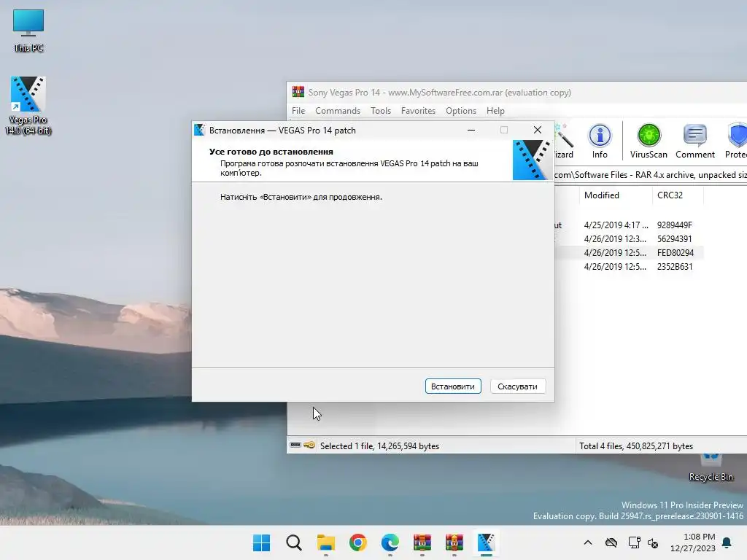Close the VEGAS Pro 14 patch installer
747x560 pixels.
[x=538, y=130]
